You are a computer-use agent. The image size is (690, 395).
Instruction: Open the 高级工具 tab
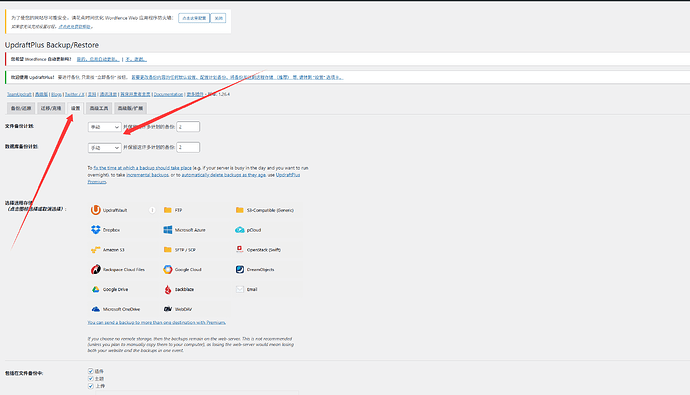(99, 108)
